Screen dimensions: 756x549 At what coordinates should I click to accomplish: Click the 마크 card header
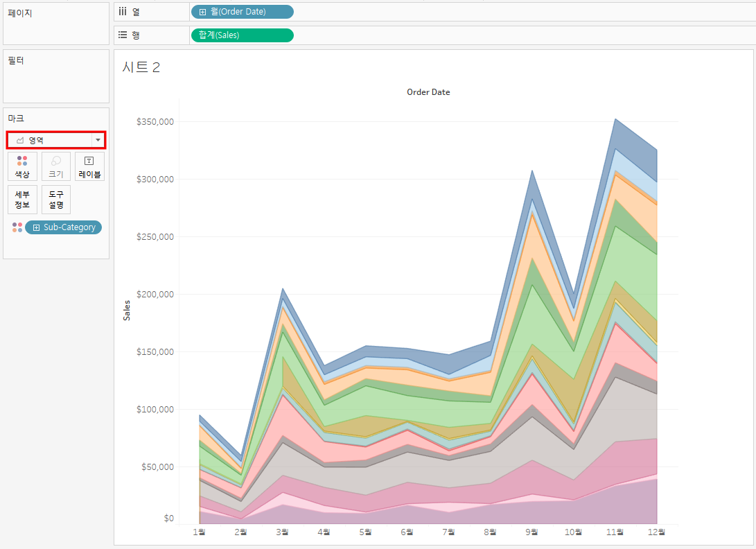pyautogui.click(x=16, y=119)
